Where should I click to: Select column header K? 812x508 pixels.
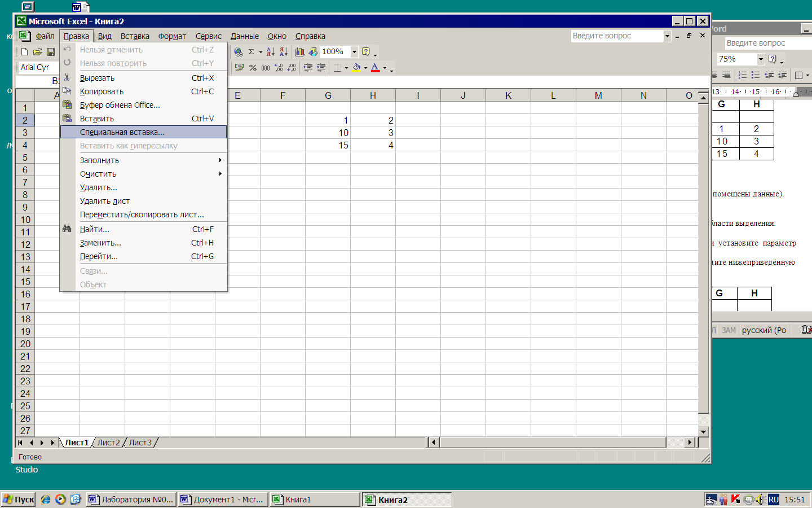pos(508,95)
